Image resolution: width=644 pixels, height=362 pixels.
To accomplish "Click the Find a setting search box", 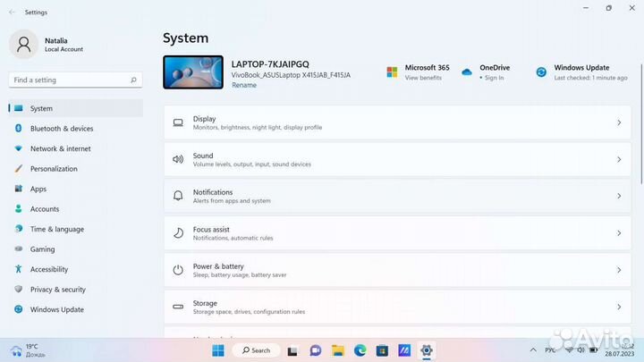I will click(x=75, y=80).
